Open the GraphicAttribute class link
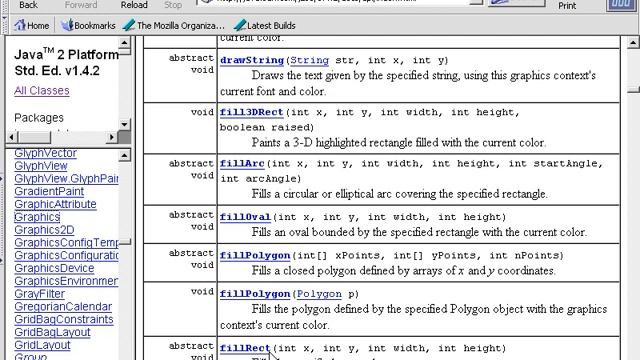 pos(55,204)
